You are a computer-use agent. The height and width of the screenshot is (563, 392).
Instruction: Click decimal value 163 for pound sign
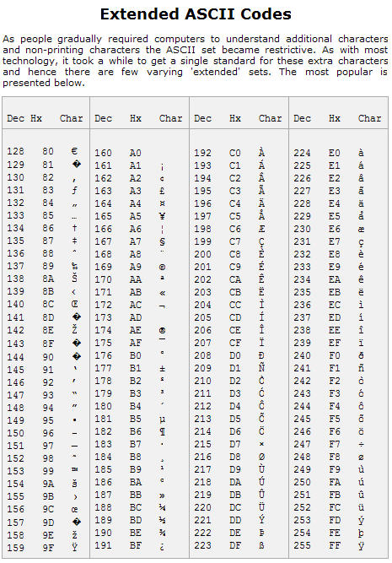[x=104, y=191]
